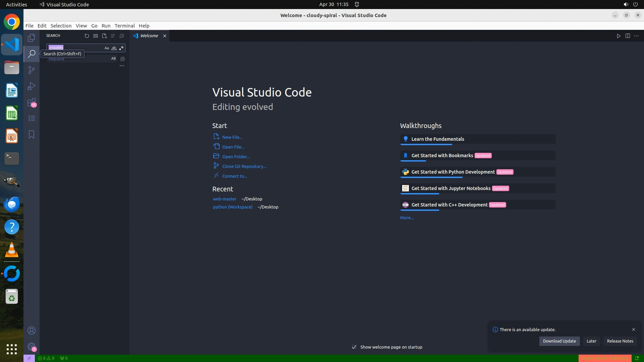Toggle Use Regular Expression option
Screen dimensions: 644x362
tap(121, 48)
